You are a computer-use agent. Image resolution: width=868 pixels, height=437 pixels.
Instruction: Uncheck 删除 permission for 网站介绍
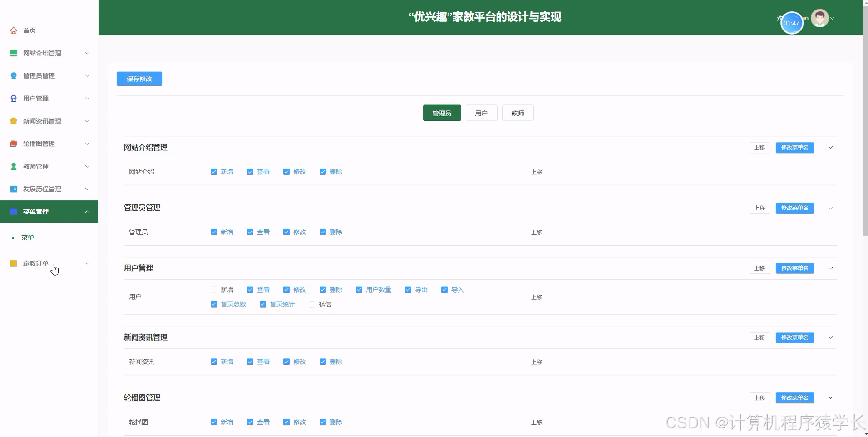point(323,172)
